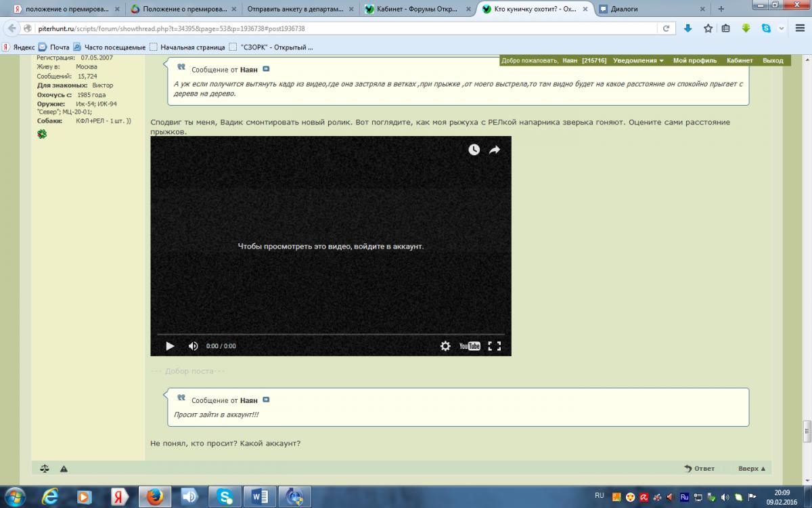Viewport: 812px width, 508px height.
Task: Reload the page with refresh icon
Action: click(667, 28)
